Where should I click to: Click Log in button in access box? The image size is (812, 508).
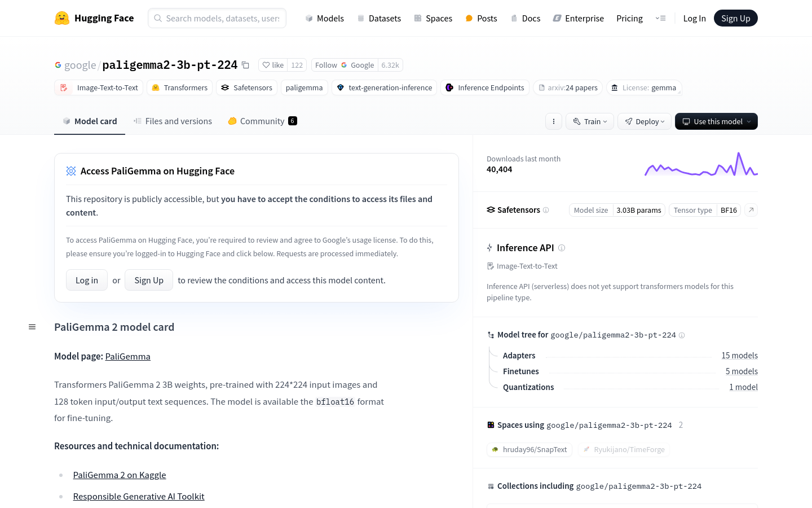pos(87,280)
